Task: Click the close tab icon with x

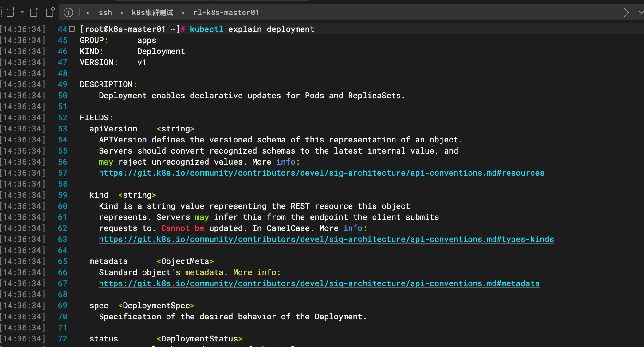Action: pyautogui.click(x=34, y=12)
